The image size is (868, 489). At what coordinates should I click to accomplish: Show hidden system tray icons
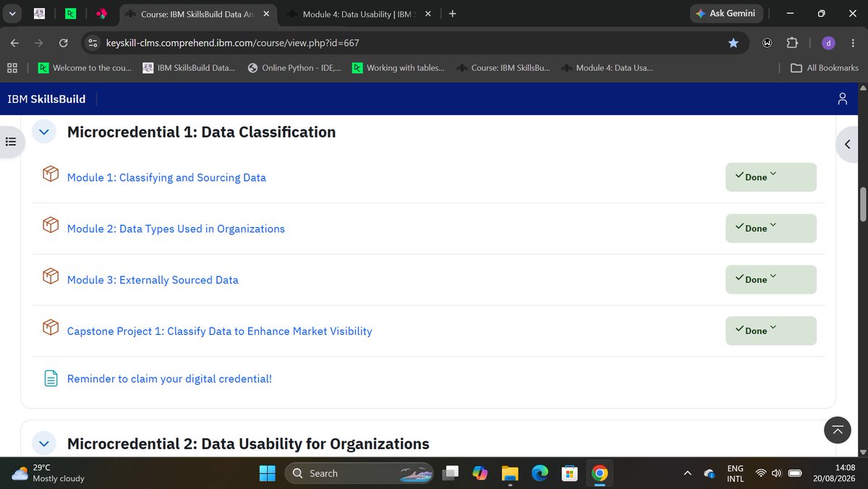pyautogui.click(x=687, y=473)
